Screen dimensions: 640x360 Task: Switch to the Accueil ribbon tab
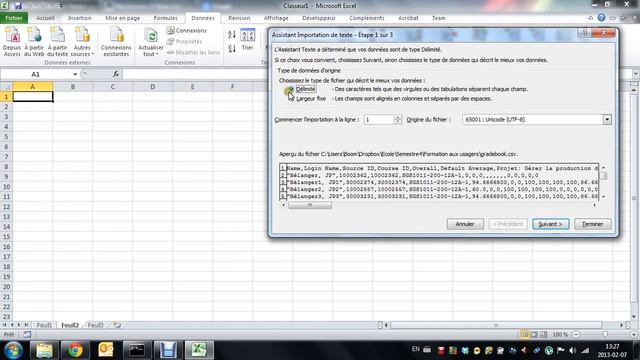(45, 18)
